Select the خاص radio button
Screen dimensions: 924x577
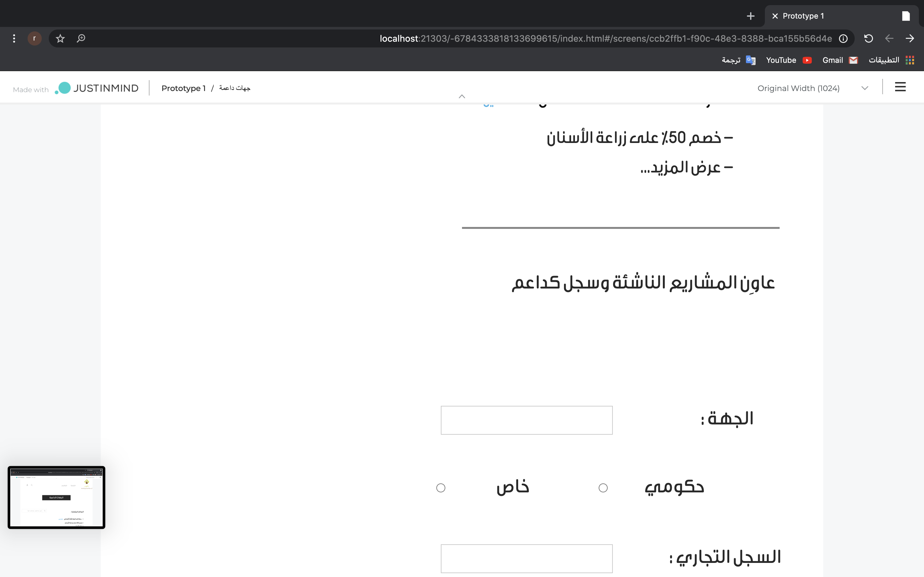click(x=441, y=488)
